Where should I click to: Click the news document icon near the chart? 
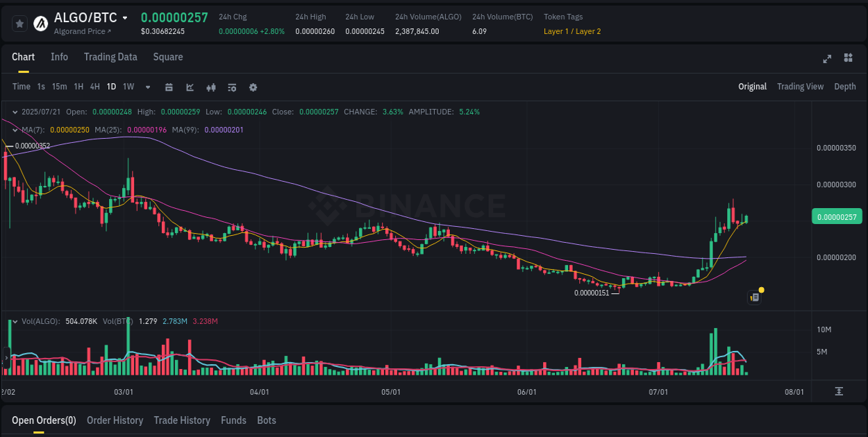click(x=754, y=297)
